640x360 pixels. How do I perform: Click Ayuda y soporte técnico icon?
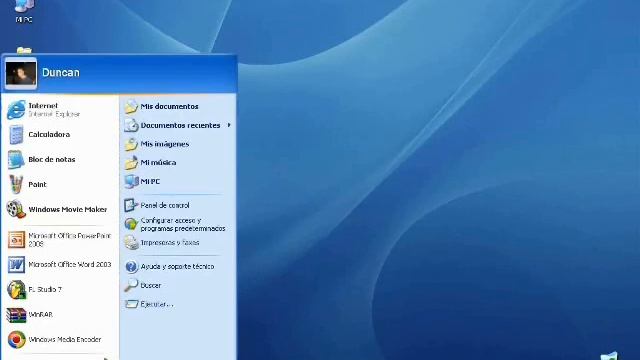pos(131,267)
